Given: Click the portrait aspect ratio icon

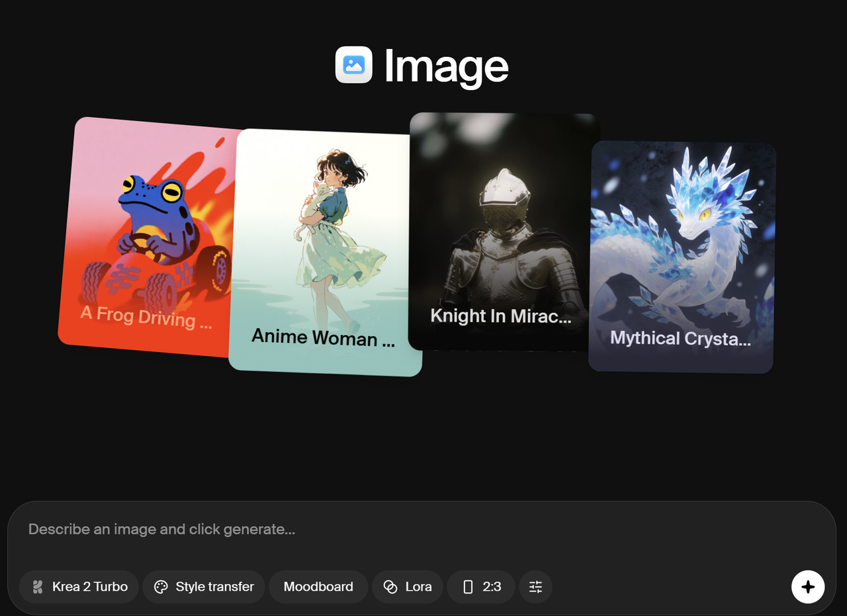Looking at the screenshot, I should tap(468, 587).
